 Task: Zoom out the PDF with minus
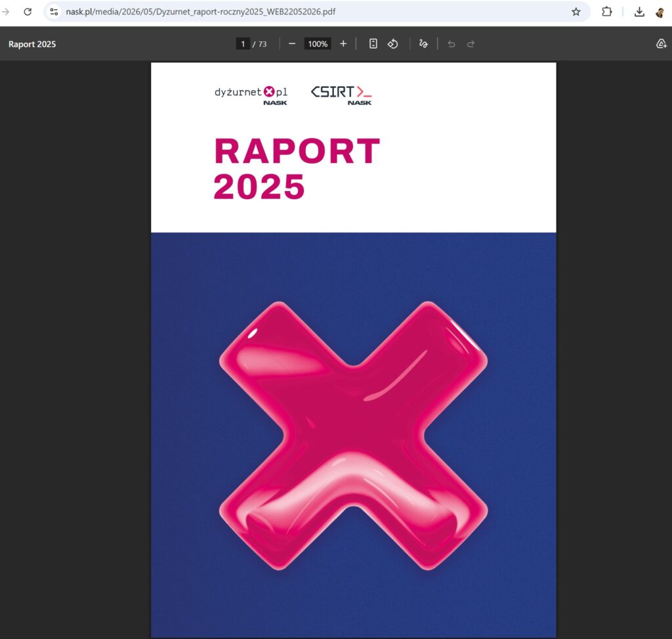tap(292, 44)
